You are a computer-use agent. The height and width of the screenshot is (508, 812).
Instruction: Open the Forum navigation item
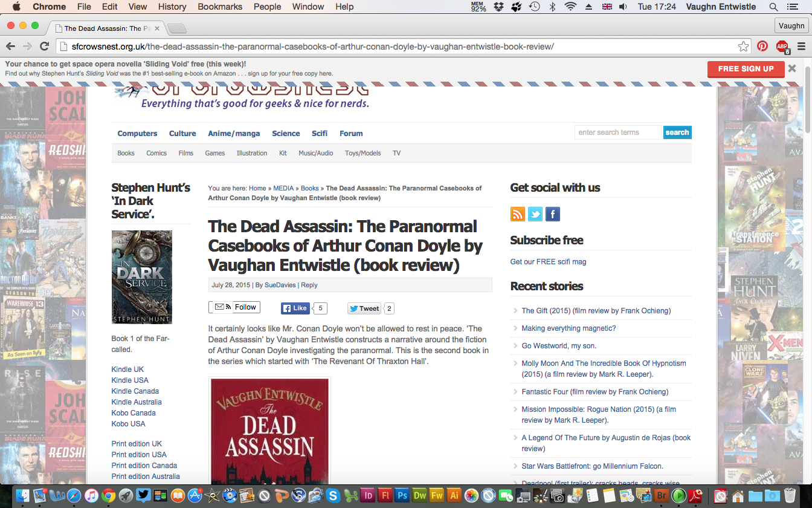click(x=351, y=134)
